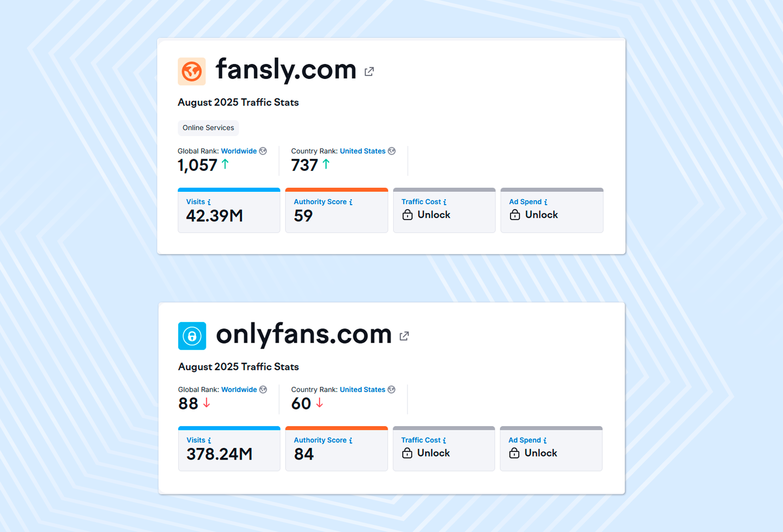The height and width of the screenshot is (532, 783).
Task: Open fansly.com external link icon
Action: 369,71
